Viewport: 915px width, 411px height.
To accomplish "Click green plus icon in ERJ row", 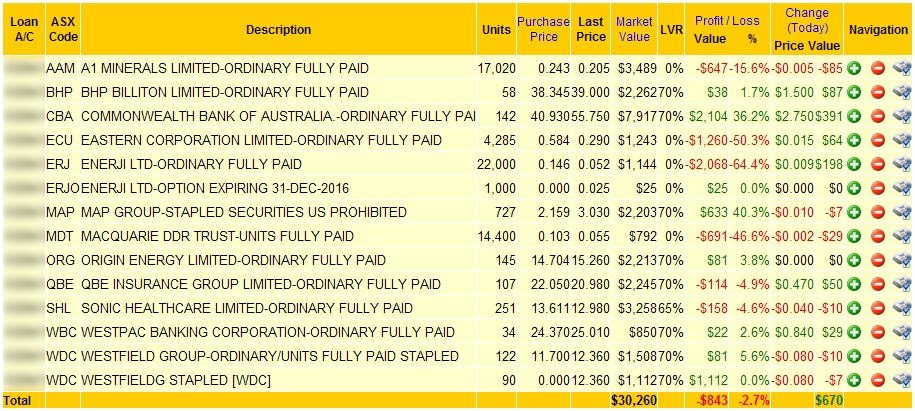I will pyautogui.click(x=854, y=164).
